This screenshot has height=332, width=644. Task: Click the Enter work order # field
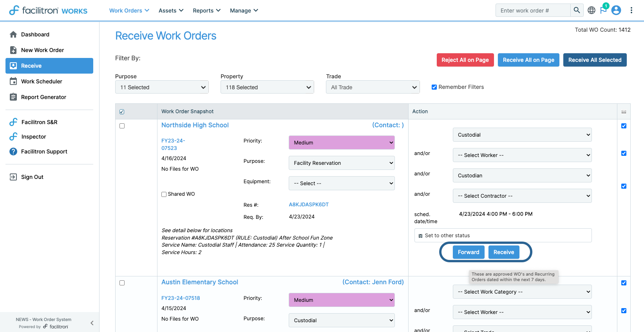point(533,10)
